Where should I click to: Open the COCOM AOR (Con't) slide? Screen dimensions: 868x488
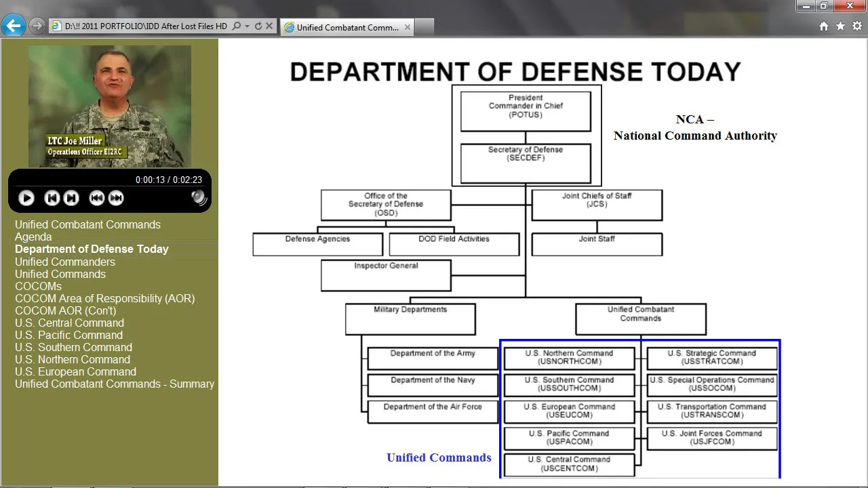coord(66,310)
